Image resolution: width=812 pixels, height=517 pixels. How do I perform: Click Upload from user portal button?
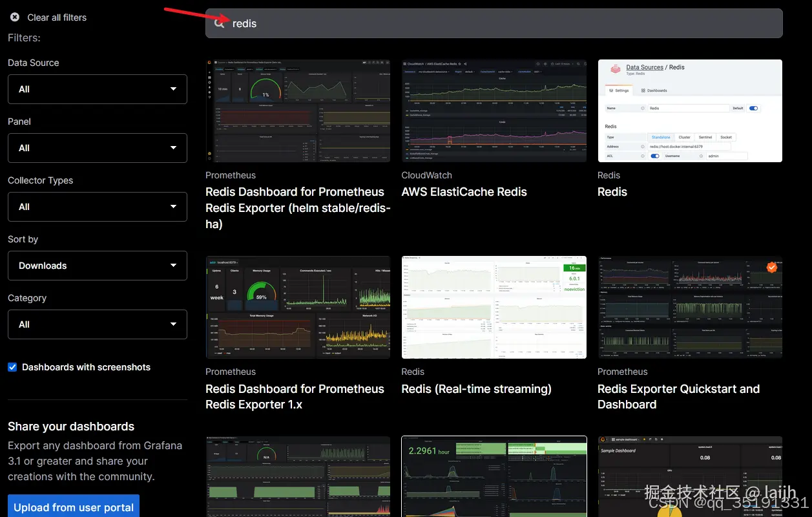pos(74,507)
